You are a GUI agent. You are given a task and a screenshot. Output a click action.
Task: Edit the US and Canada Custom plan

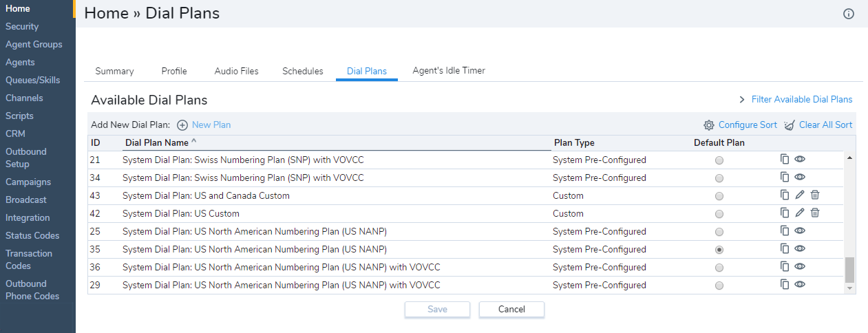click(800, 195)
